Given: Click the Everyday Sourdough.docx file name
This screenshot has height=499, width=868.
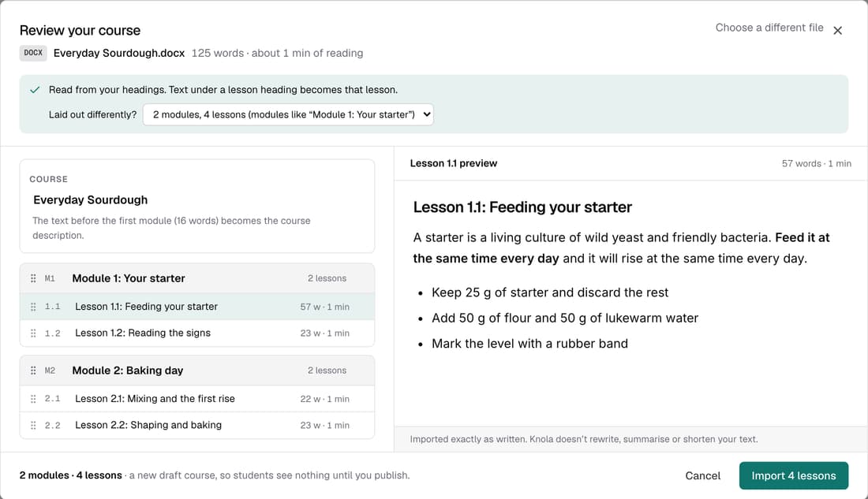Looking at the screenshot, I should 119,53.
